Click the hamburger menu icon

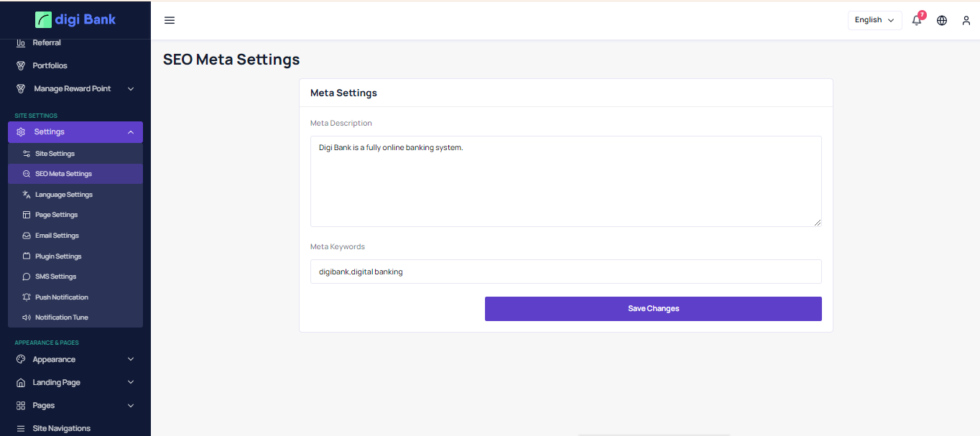point(170,20)
